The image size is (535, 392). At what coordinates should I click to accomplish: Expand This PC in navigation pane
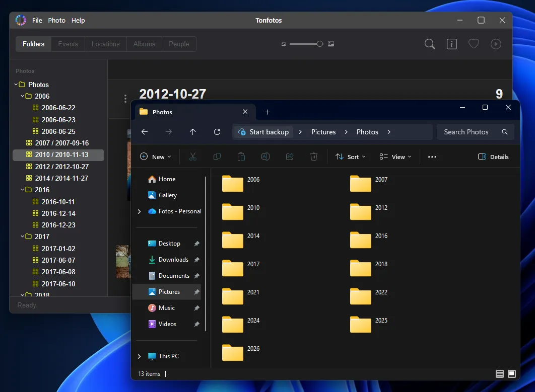point(139,356)
